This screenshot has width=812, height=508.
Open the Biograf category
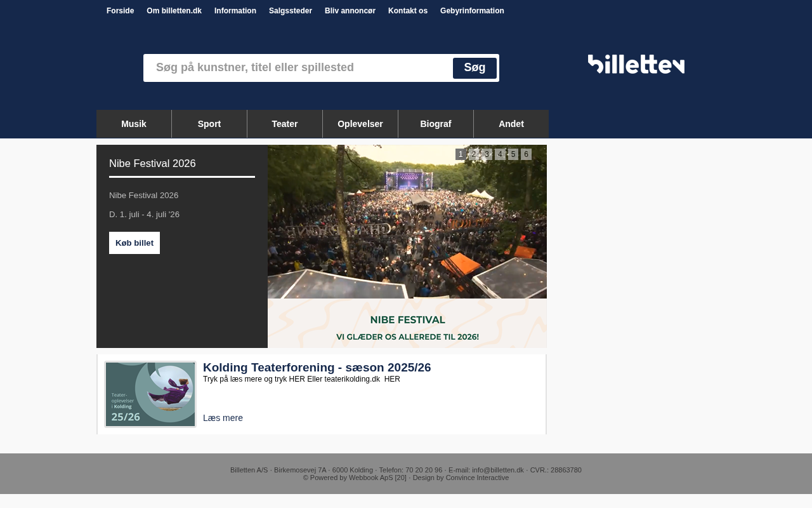coord(436,124)
